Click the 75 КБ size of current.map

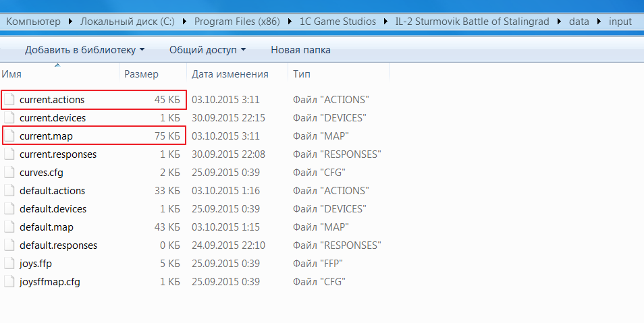point(167,136)
